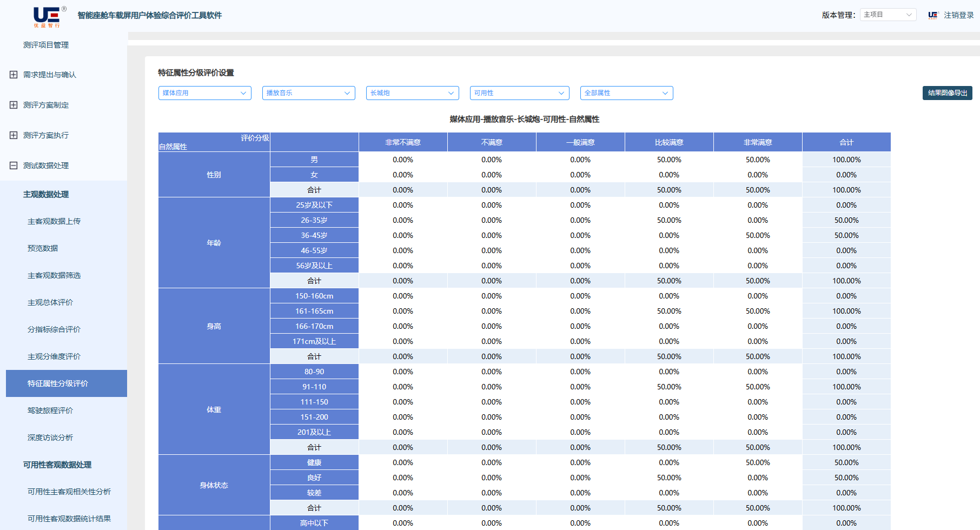Click the 健康 row label
This screenshot has height=530, width=980.
314,462
